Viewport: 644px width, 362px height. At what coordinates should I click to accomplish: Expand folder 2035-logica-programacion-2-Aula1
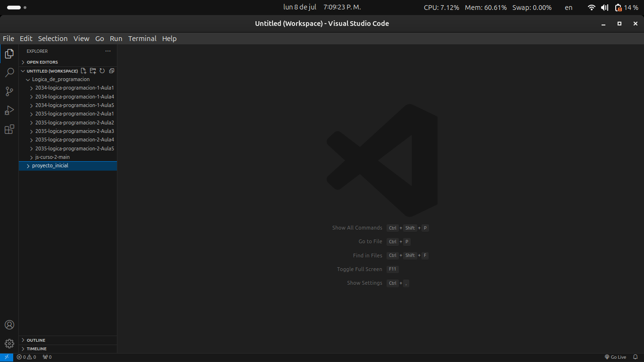(68, 114)
